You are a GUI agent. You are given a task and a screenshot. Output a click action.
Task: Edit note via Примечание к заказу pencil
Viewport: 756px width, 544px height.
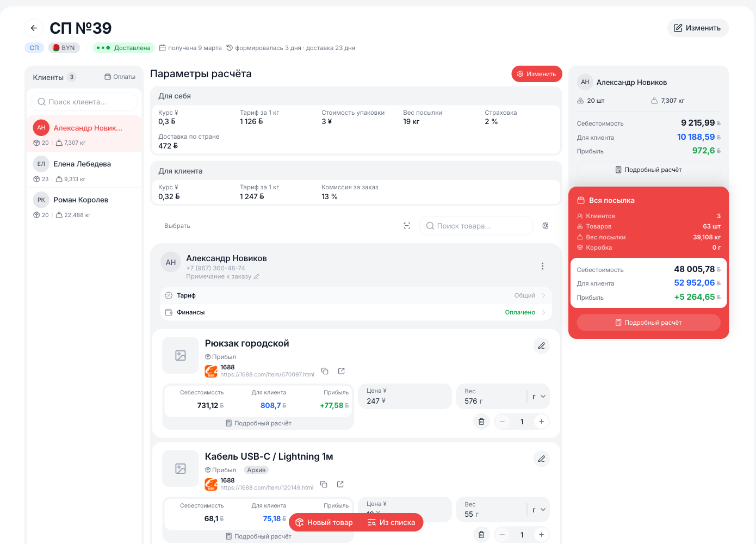coord(256,276)
